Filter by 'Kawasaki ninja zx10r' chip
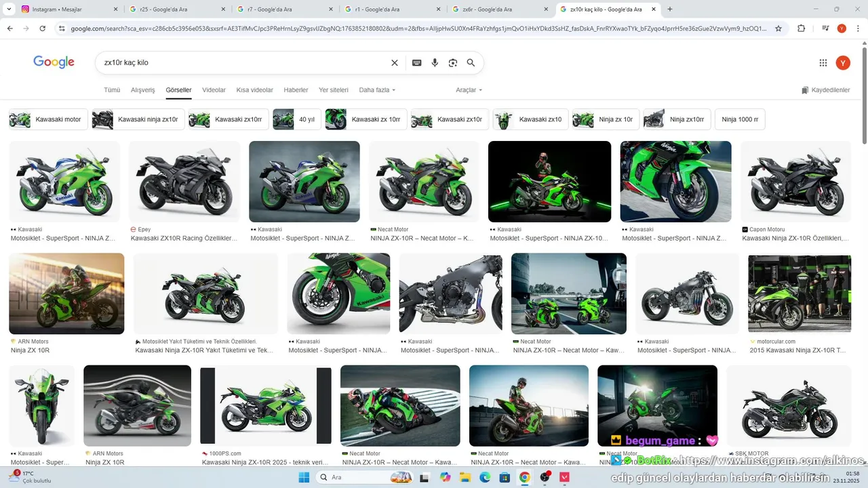This screenshot has height=488, width=868. click(138, 119)
